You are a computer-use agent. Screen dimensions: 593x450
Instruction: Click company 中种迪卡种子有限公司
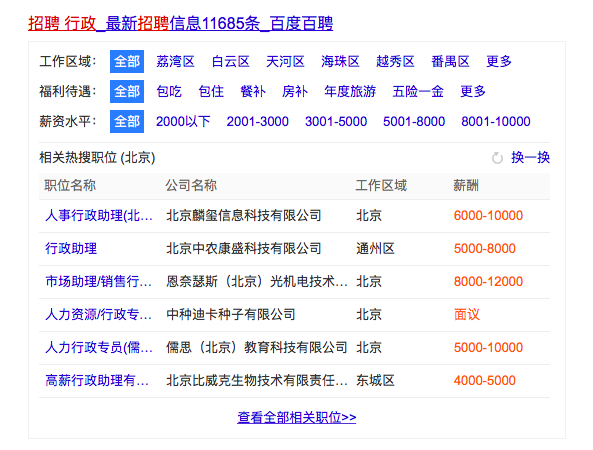(x=231, y=314)
